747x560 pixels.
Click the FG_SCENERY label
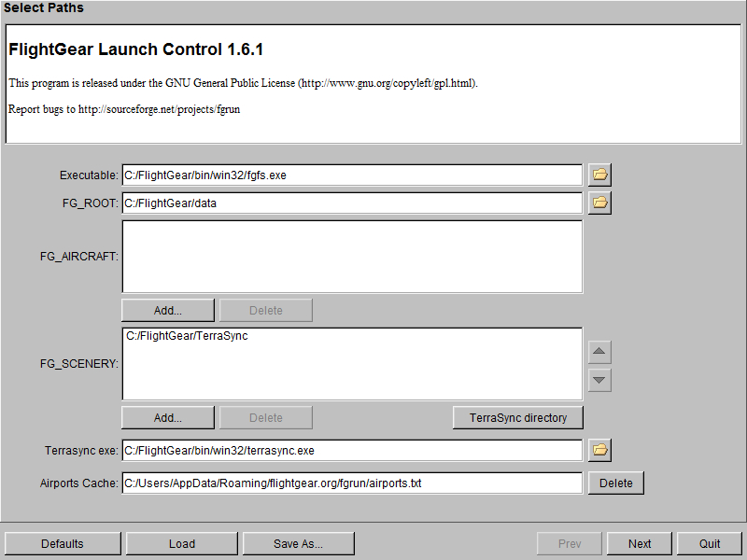tap(79, 364)
